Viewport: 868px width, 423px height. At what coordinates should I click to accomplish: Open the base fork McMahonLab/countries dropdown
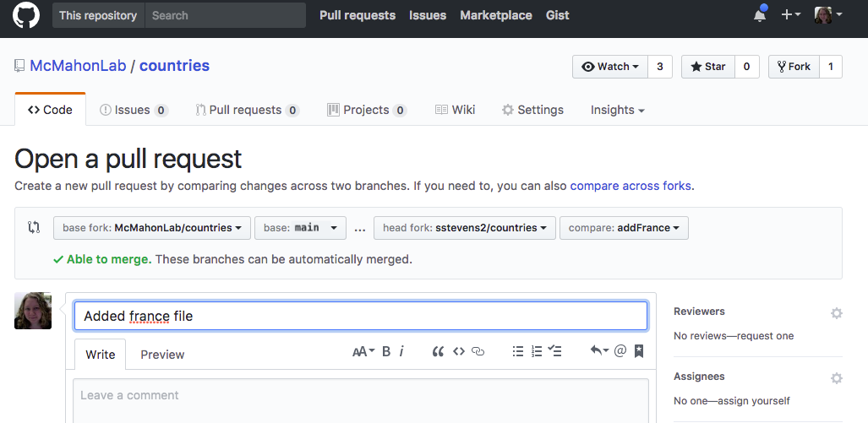(x=152, y=228)
